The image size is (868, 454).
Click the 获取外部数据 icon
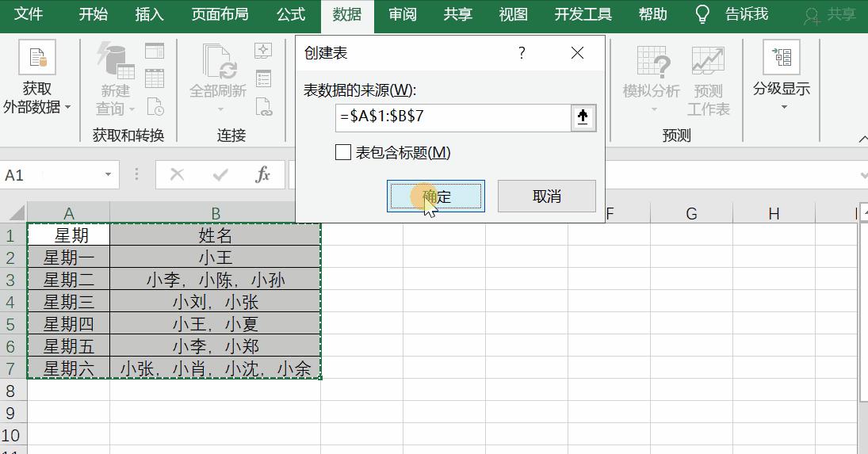(x=37, y=57)
